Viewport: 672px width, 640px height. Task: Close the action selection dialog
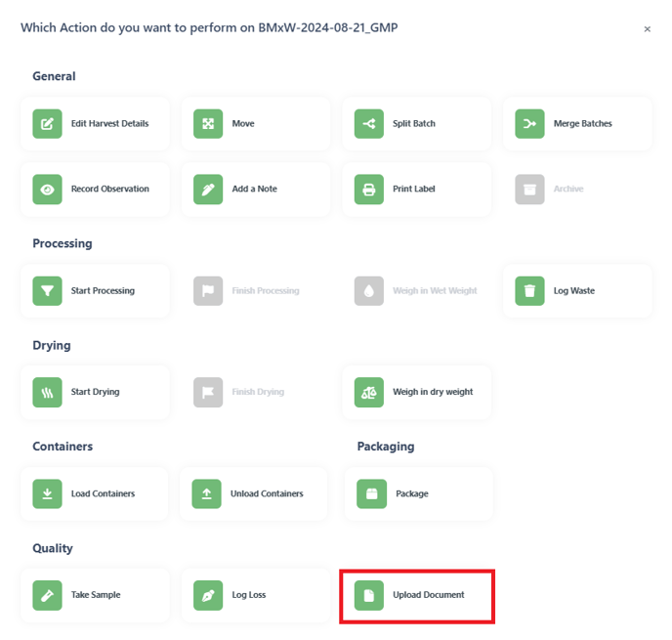(x=648, y=29)
